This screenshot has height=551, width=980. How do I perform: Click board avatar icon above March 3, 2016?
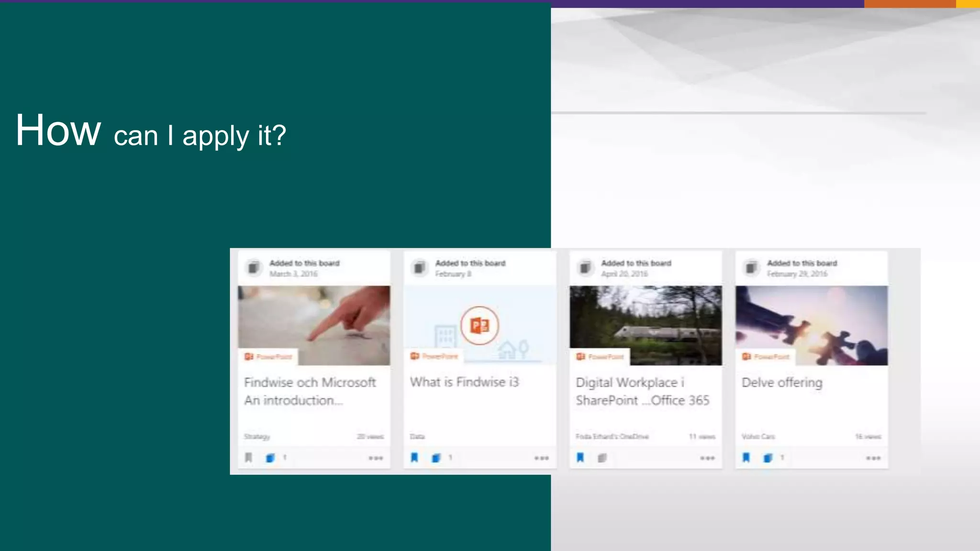[254, 268]
